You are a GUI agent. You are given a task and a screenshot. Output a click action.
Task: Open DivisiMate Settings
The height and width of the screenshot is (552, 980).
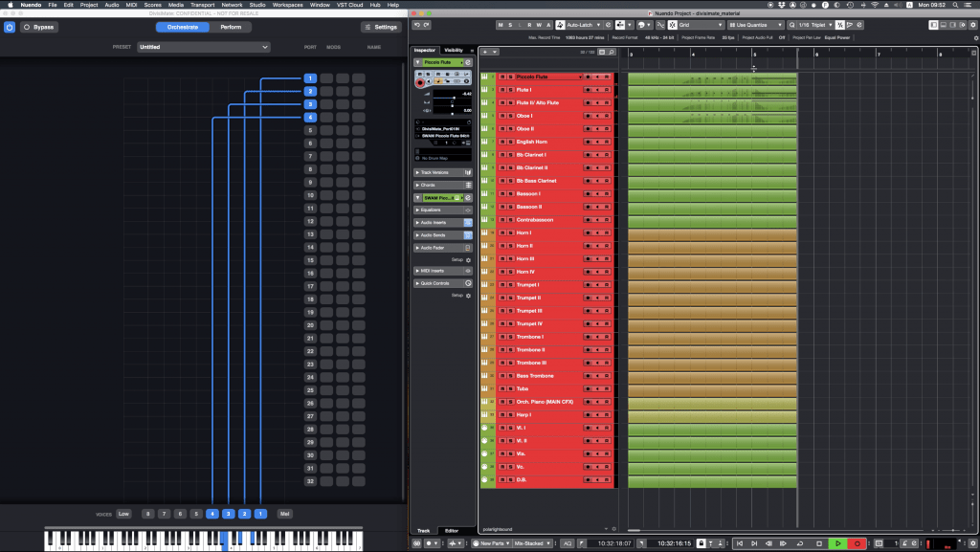tap(381, 27)
